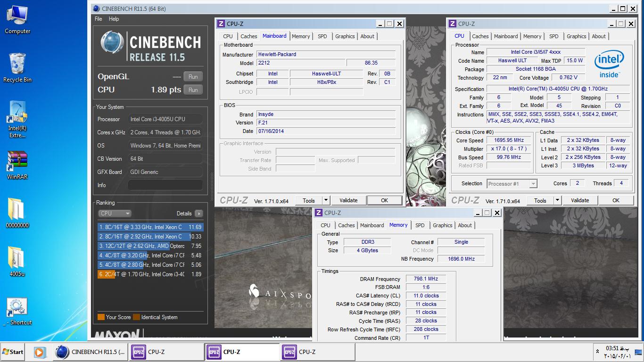Open the Intel(R) Extreme utility shortcut
Image resolution: width=644 pixels, height=362 pixels.
17,119
